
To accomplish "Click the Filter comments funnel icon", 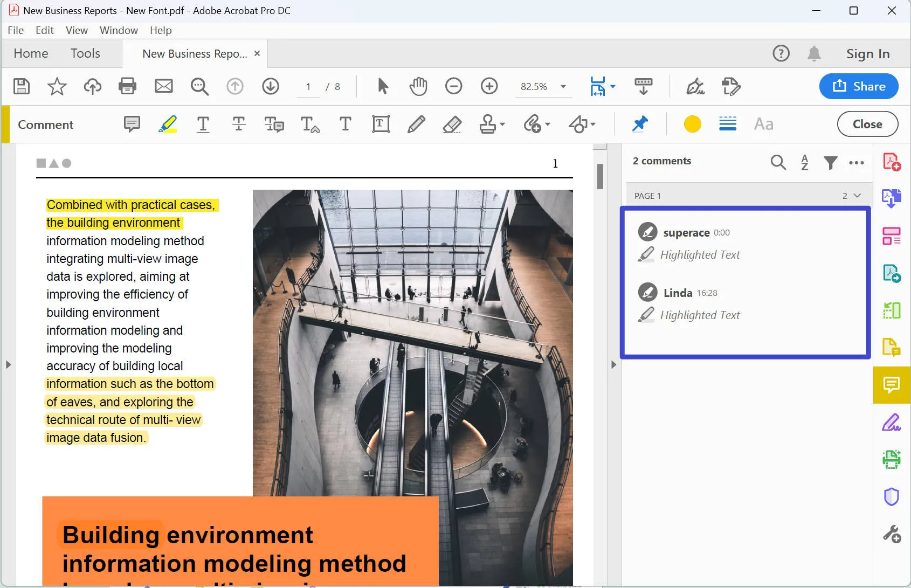I will 830,162.
